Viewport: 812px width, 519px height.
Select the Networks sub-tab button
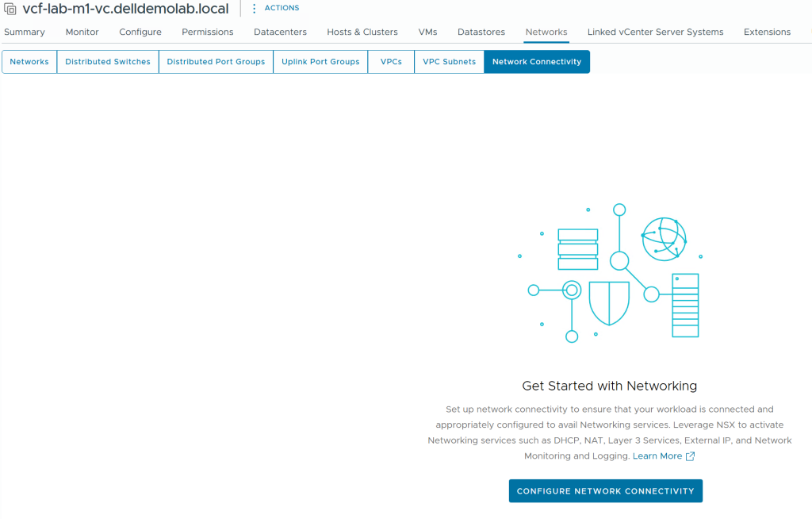coord(29,62)
